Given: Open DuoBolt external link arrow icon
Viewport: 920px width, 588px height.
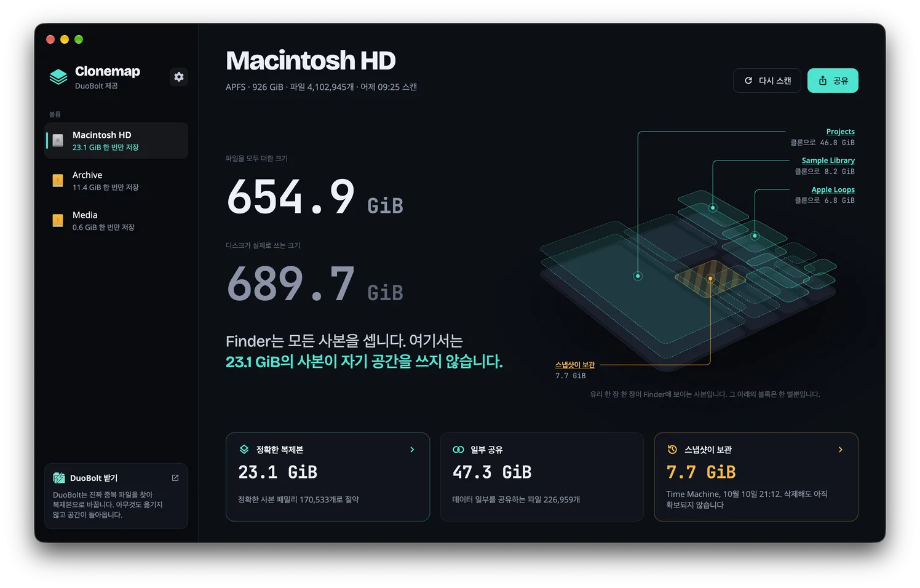Looking at the screenshot, I should [175, 478].
